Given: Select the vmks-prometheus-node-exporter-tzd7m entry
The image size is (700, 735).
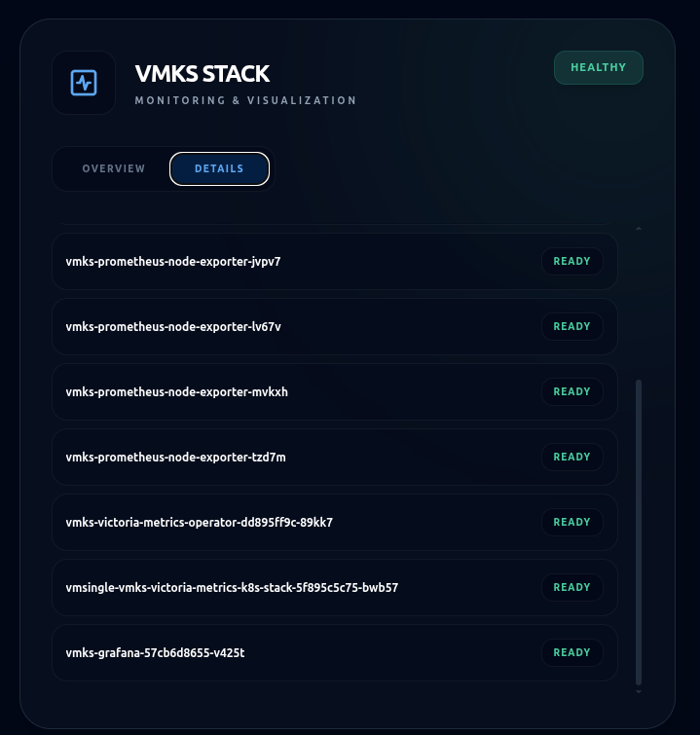Looking at the screenshot, I should 334,457.
